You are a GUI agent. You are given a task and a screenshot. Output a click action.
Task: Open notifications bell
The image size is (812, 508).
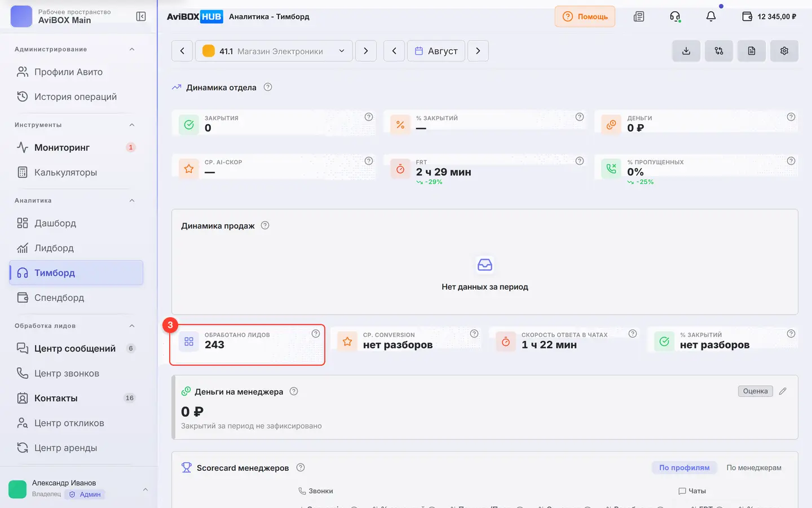tap(711, 16)
